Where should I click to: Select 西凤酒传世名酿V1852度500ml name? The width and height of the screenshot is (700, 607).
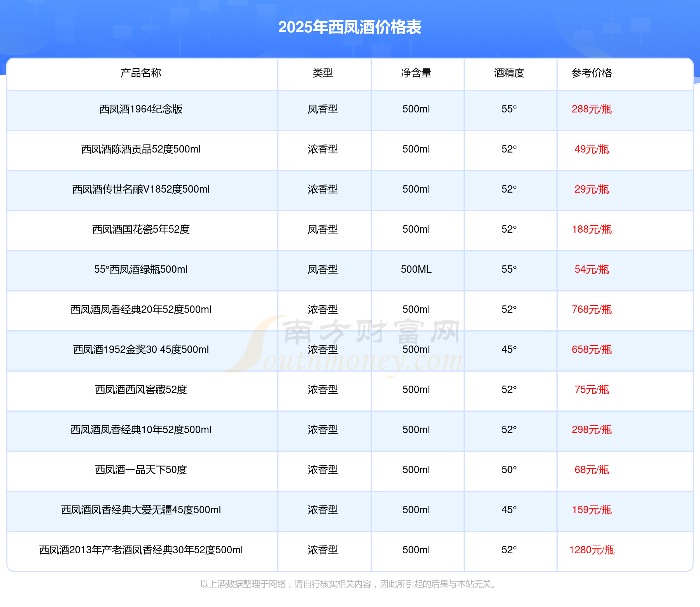pyautogui.click(x=141, y=189)
